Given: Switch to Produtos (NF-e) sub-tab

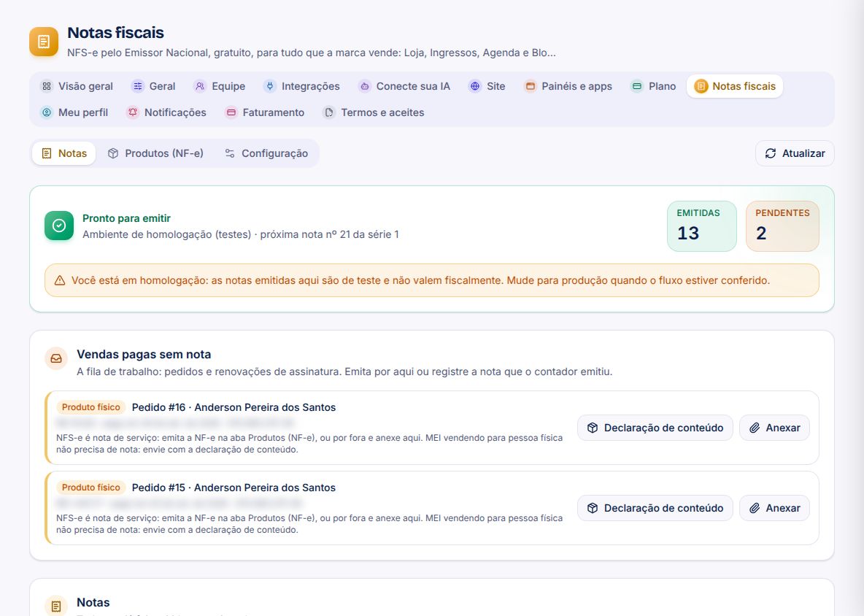Looking at the screenshot, I should [x=155, y=153].
